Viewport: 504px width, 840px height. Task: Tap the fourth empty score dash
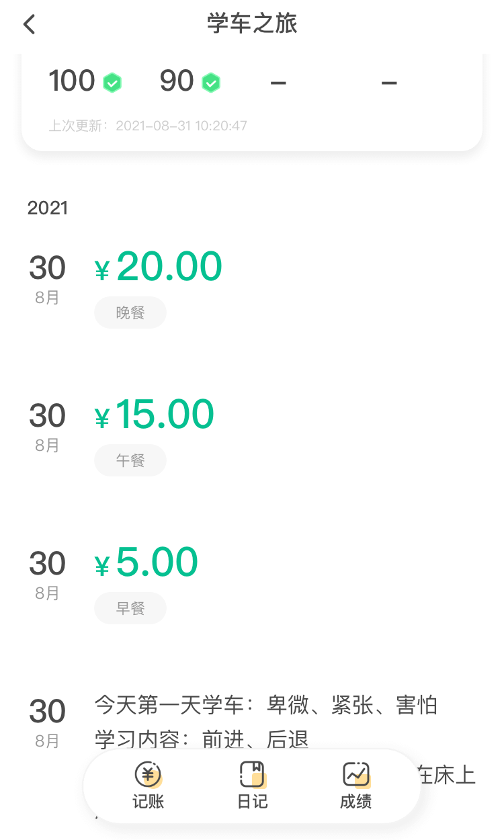pyautogui.click(x=389, y=83)
